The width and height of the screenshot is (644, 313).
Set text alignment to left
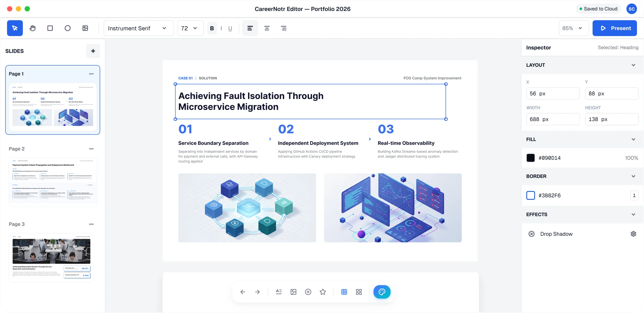(250, 28)
